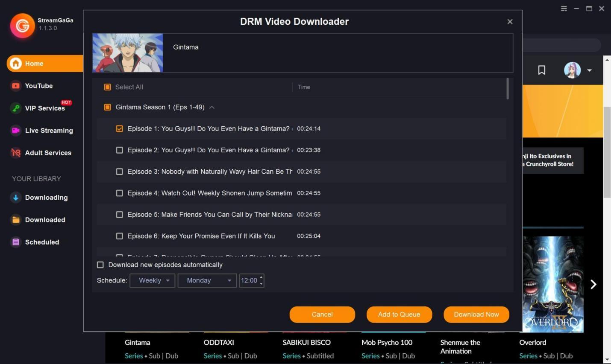Enable Download new episodes automatically
This screenshot has width=611, height=364.
(100, 265)
